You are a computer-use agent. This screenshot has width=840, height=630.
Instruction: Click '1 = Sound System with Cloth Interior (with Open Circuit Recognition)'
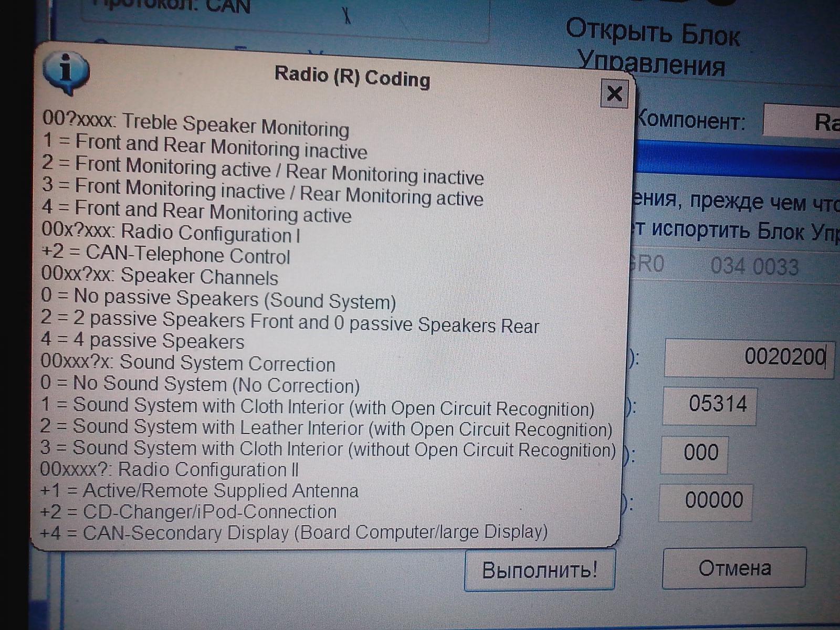coord(318,406)
